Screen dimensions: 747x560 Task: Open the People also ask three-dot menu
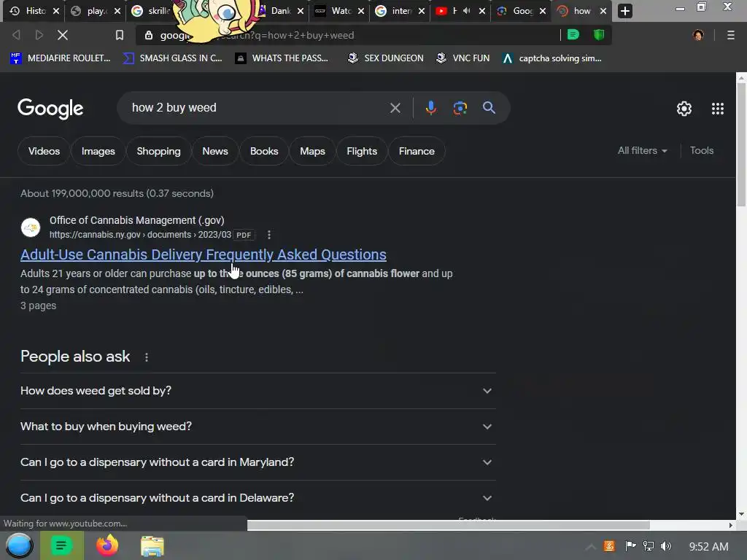pyautogui.click(x=146, y=357)
